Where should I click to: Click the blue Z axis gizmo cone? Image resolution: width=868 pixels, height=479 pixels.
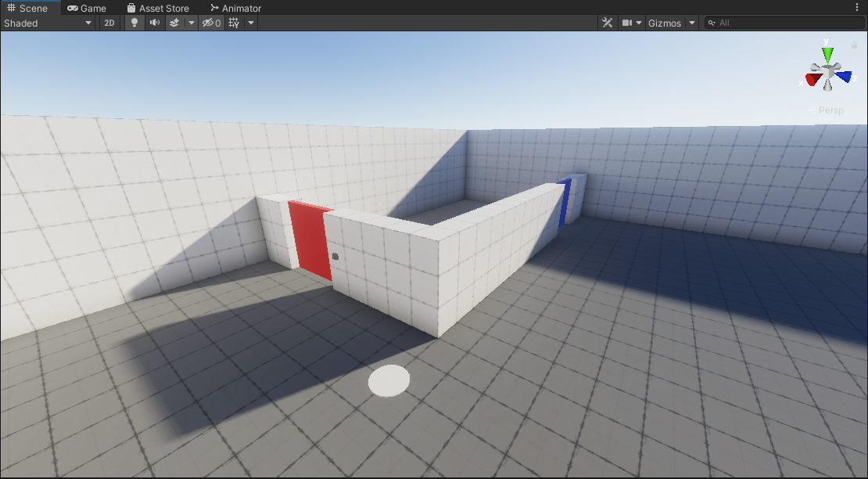(843, 76)
